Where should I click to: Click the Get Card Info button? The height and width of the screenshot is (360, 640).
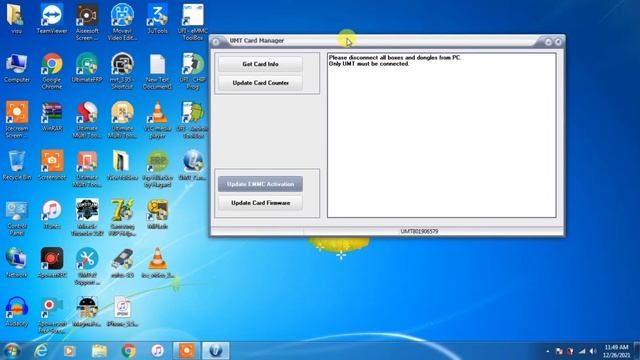[x=260, y=64]
